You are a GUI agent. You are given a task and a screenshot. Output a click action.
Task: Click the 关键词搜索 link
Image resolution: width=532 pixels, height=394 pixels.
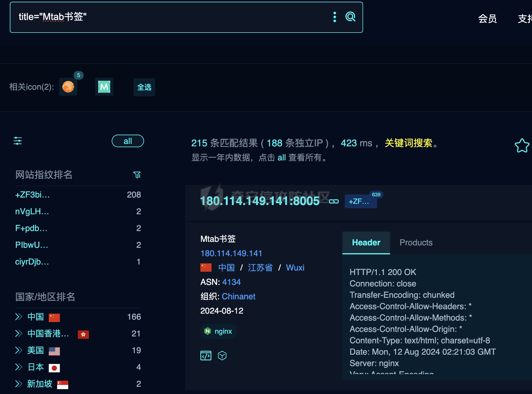tap(408, 143)
